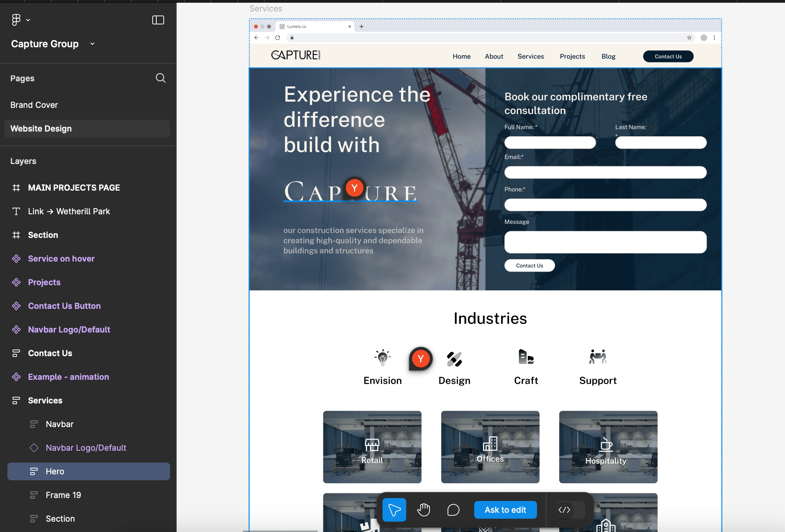Screen dimensions: 785x532
Task: Select the Link → Wetherill Park text layer
Action: (69, 211)
